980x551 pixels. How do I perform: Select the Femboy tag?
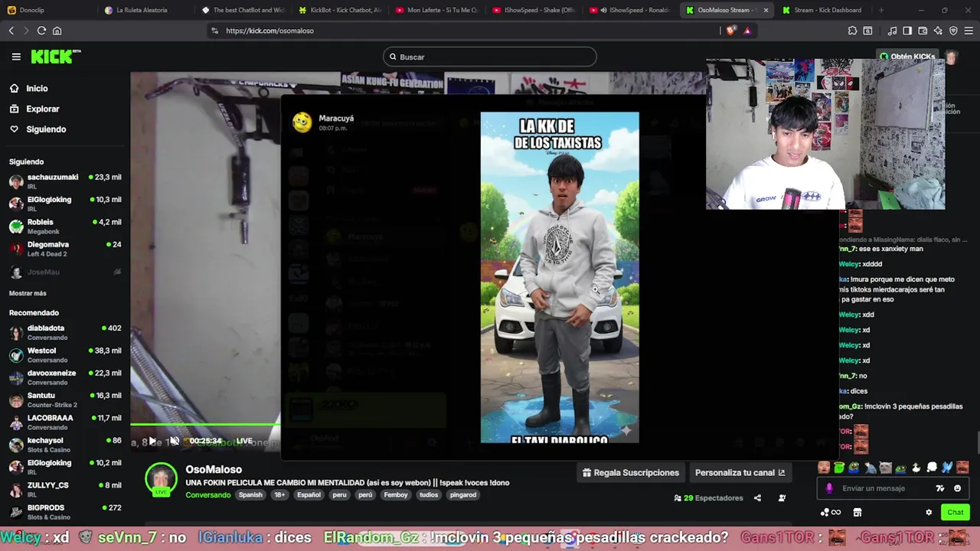(x=396, y=495)
